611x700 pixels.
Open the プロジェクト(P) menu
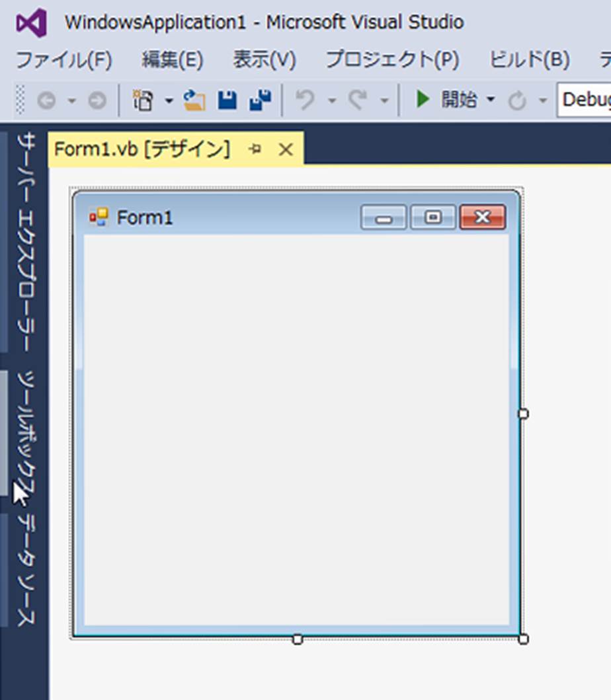[x=392, y=60]
